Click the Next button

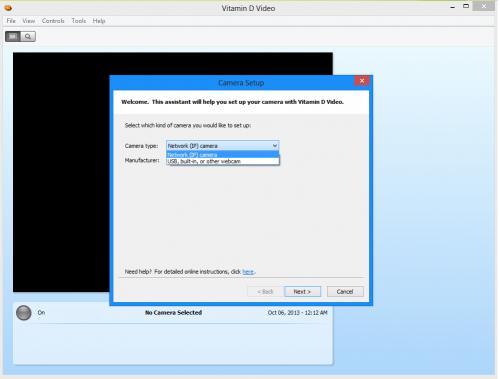pyautogui.click(x=302, y=292)
